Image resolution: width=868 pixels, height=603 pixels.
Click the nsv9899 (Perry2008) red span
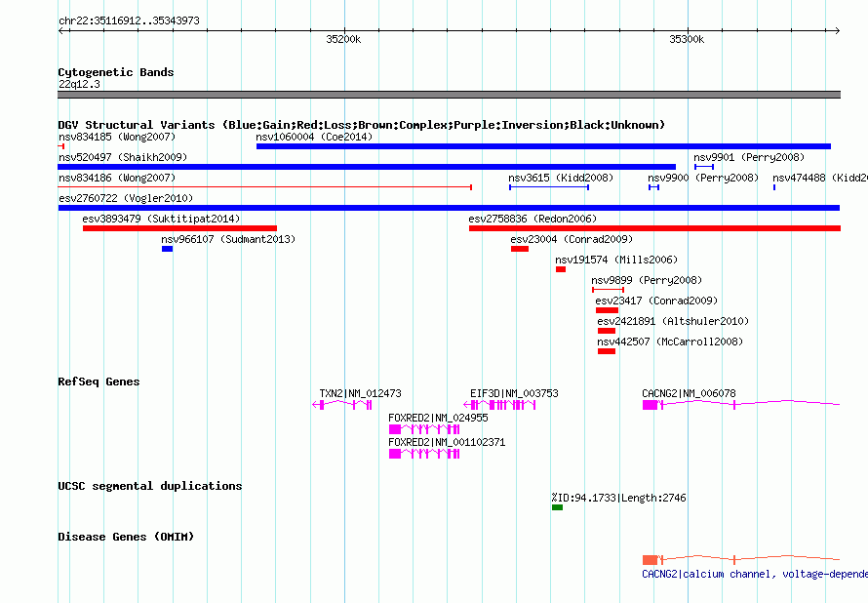tap(608, 290)
